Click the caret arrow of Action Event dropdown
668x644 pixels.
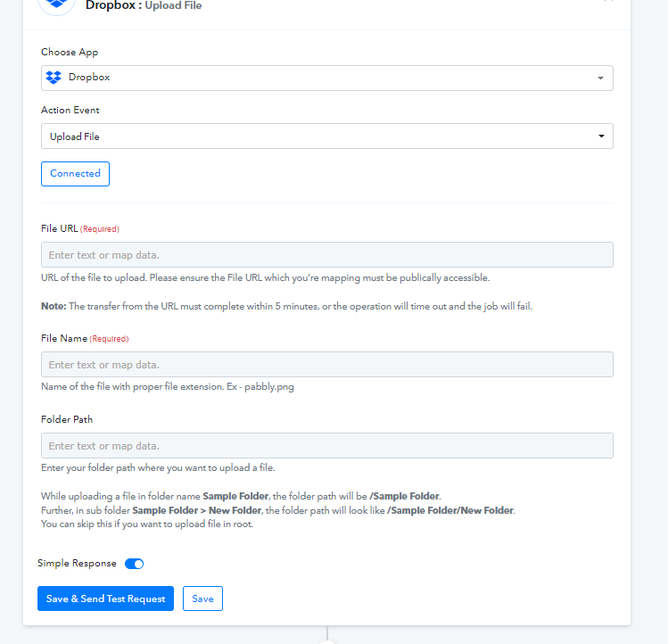[x=601, y=136]
